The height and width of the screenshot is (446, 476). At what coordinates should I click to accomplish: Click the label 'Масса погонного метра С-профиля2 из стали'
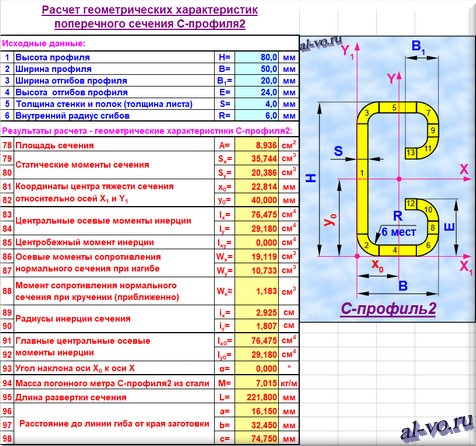click(112, 383)
